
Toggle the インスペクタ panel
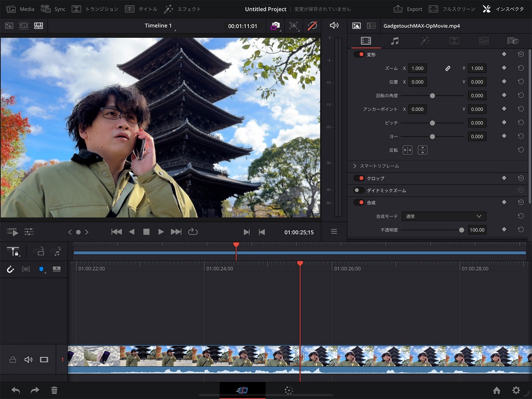point(503,9)
